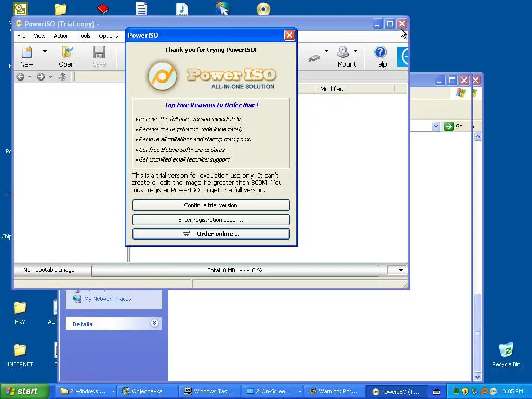Click the Back navigation arrow
The width and height of the screenshot is (532, 399).
(x=20, y=77)
